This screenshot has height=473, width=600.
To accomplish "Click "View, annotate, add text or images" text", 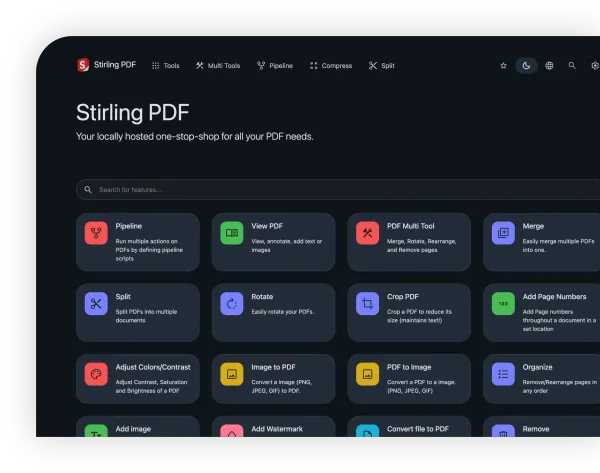I will pos(287,246).
